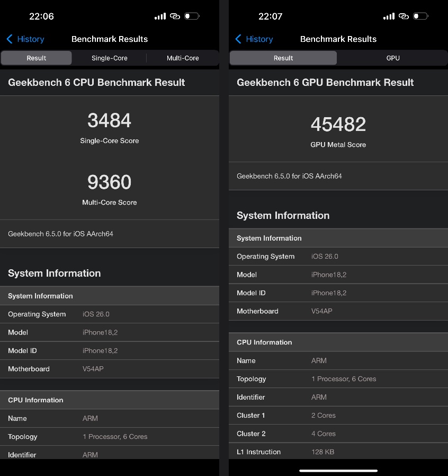Tap the cellular signal icon beside 22:06
The height and width of the screenshot is (476, 448).
(x=160, y=16)
